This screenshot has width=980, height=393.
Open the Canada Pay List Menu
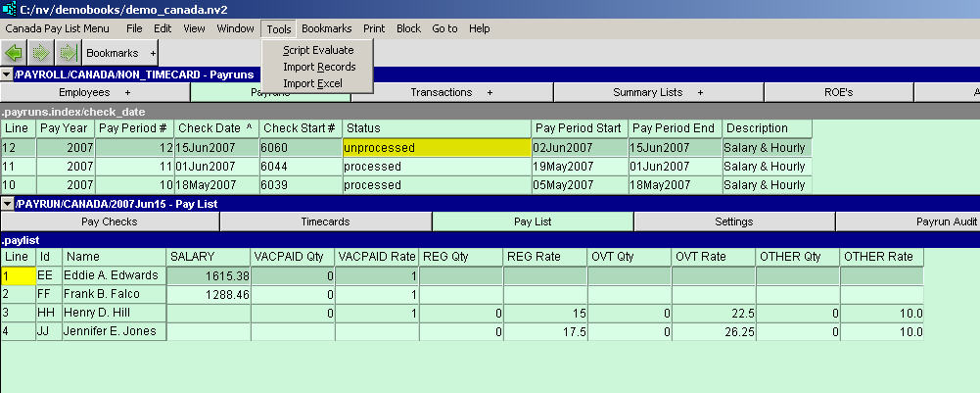57,28
